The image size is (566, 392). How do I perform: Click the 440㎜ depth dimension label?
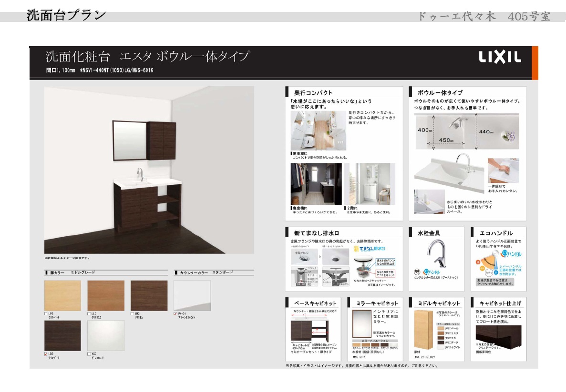pyautogui.click(x=486, y=132)
